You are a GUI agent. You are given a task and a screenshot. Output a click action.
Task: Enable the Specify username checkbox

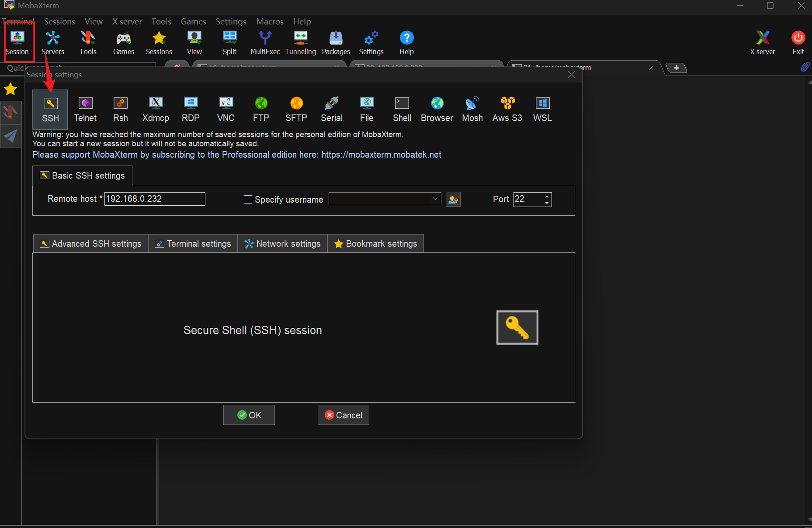(x=248, y=200)
